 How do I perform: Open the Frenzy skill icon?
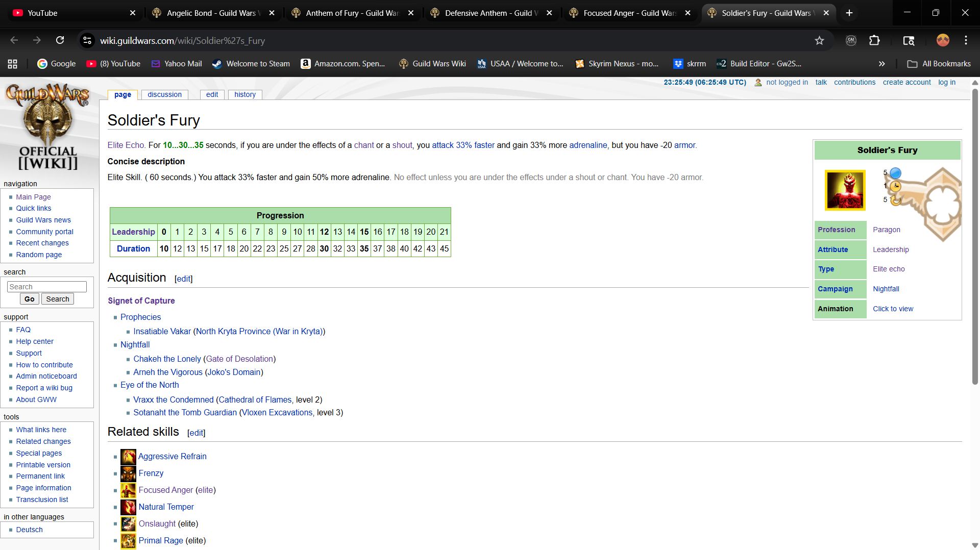128,473
